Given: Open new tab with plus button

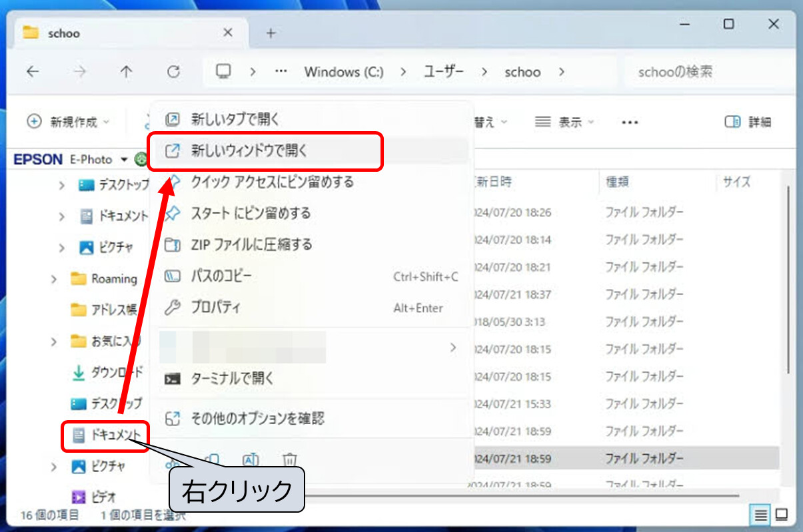Looking at the screenshot, I should click(271, 33).
